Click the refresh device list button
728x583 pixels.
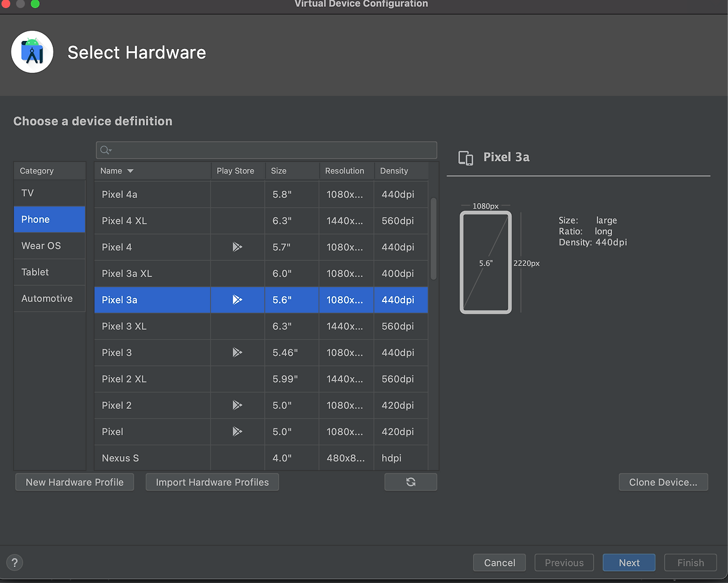[x=411, y=482]
